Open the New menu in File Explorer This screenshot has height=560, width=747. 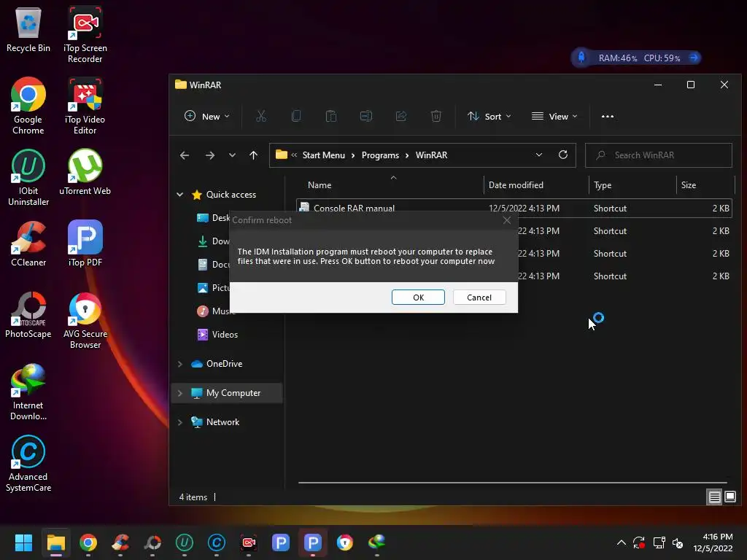(206, 116)
